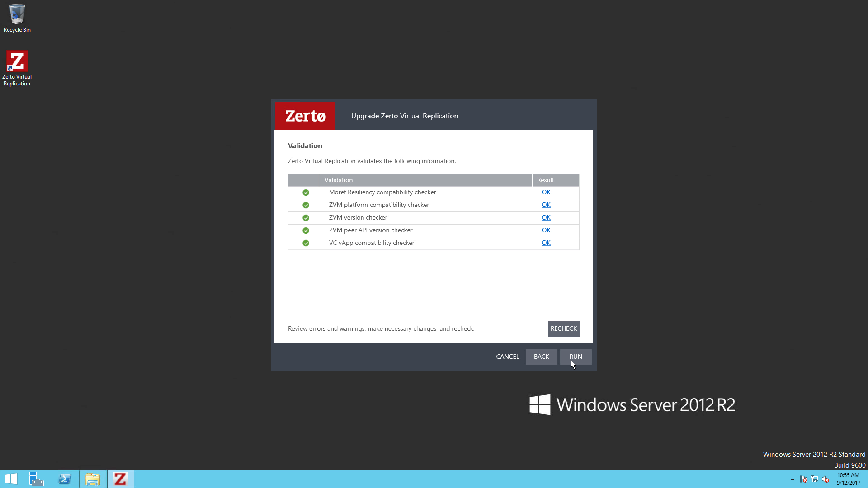Click OK result for Moref Resiliency checker
Screen dimensions: 868x488
(x=546, y=192)
